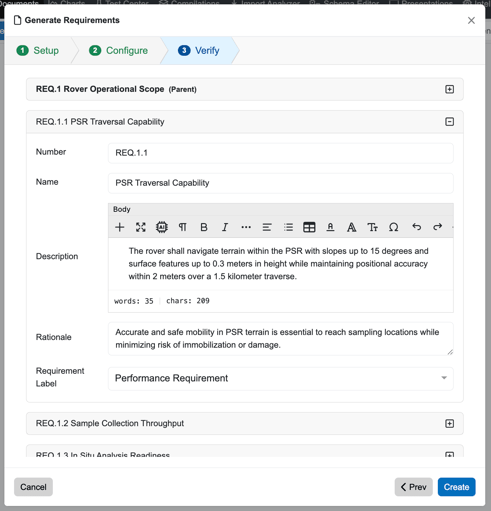Open the AI assistant chip icon

click(x=162, y=227)
